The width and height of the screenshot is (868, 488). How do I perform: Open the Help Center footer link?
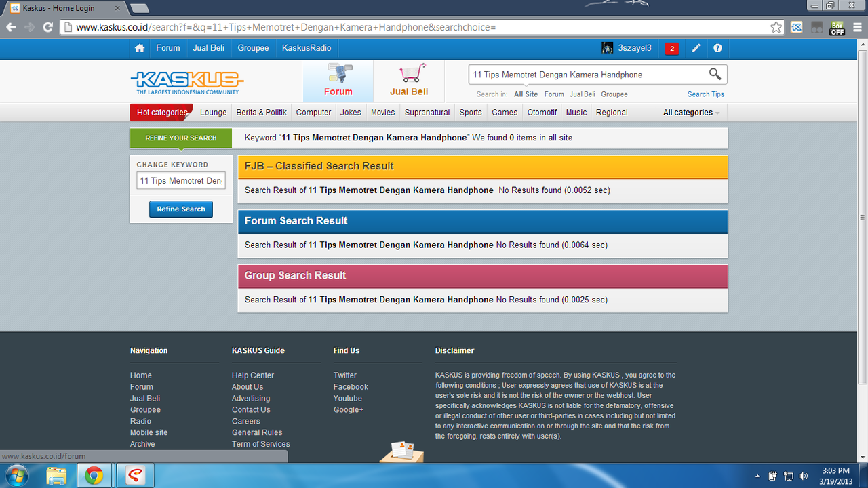pyautogui.click(x=253, y=375)
